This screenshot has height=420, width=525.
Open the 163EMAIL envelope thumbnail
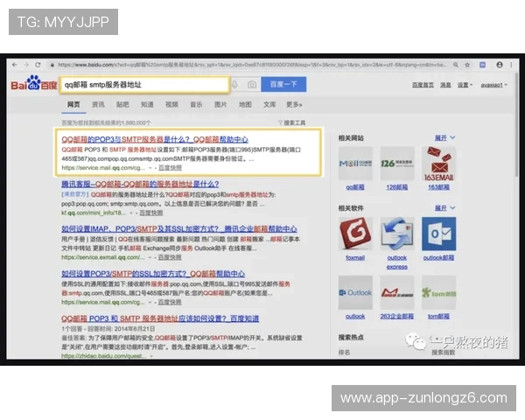click(439, 163)
